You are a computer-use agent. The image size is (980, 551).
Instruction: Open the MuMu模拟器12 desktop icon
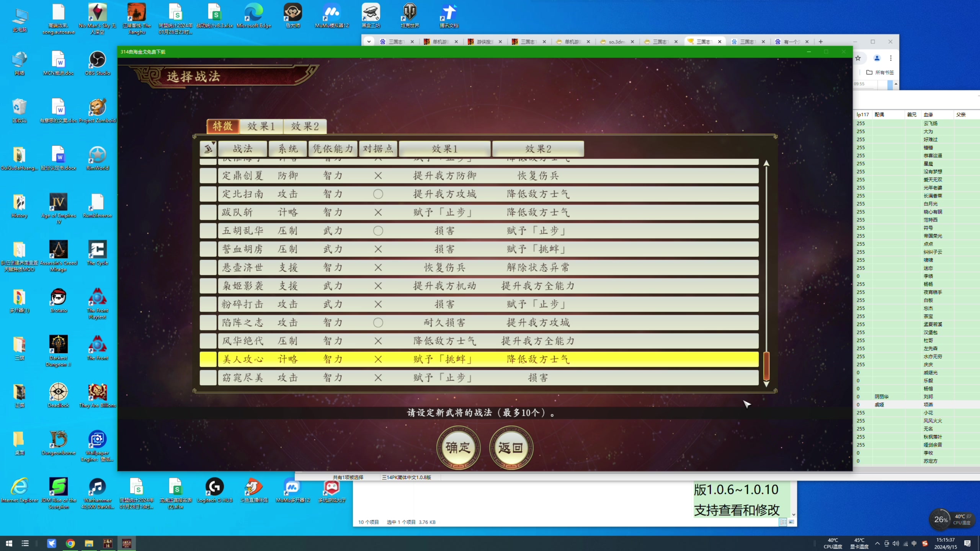pos(332,15)
